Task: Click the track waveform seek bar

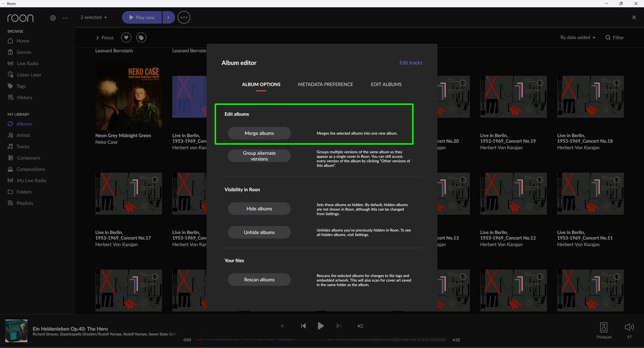Action: (x=322, y=340)
